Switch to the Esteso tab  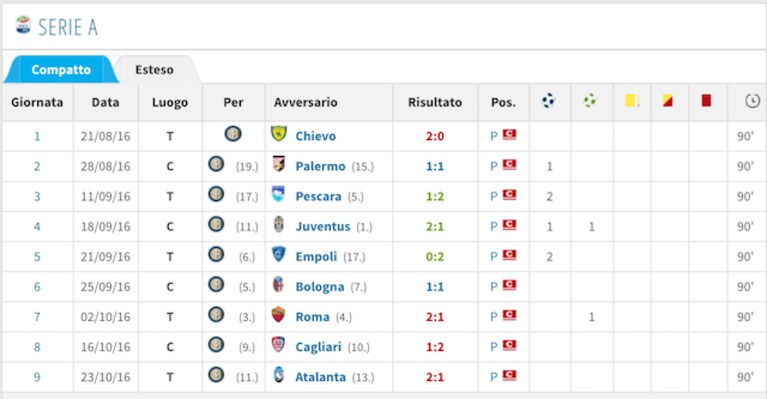(x=154, y=70)
